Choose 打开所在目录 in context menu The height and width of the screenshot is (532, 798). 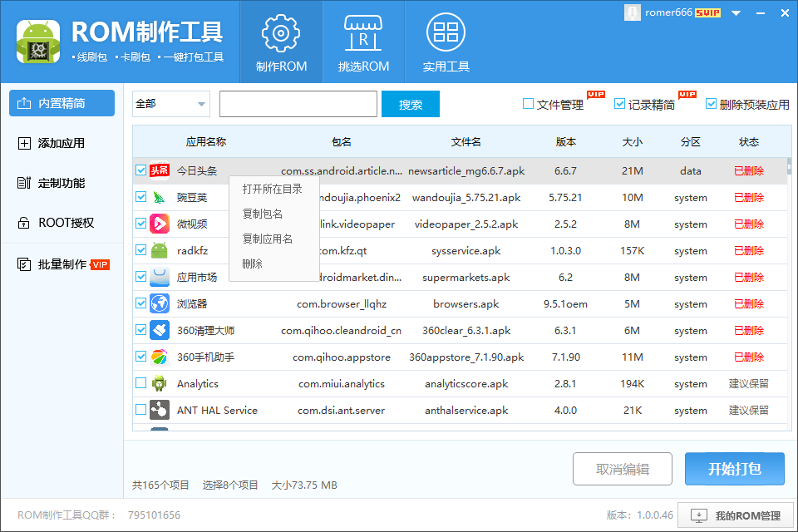point(272,190)
